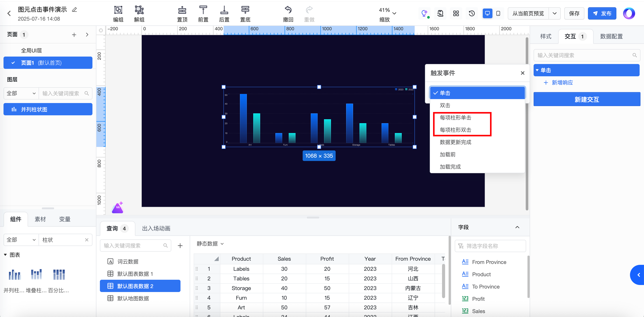This screenshot has height=317, width=644.
Task: Send layer to bottom with 置底
Action: coord(245,10)
